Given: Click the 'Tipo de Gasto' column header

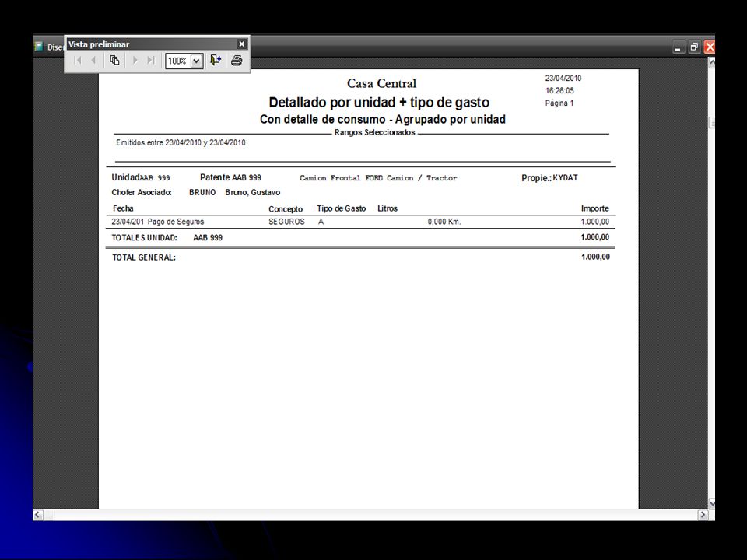Looking at the screenshot, I should [341, 208].
